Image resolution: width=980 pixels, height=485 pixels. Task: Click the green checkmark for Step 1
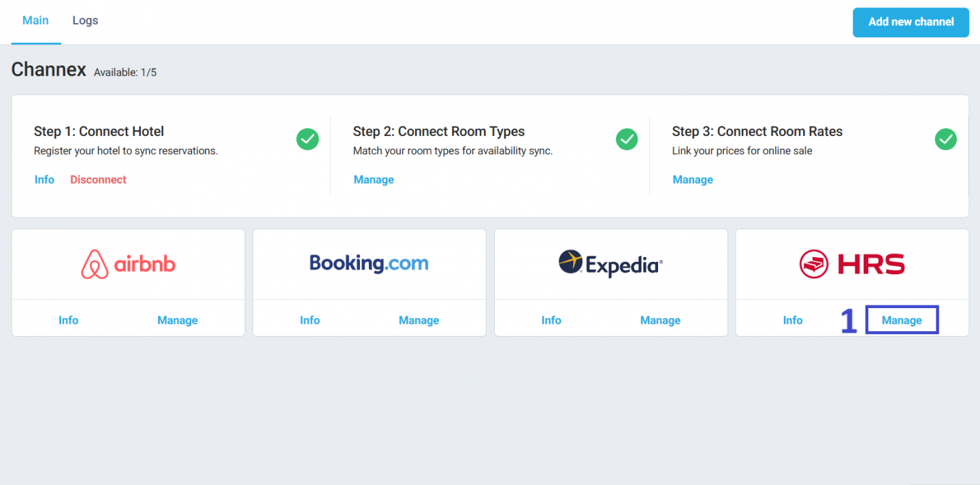pyautogui.click(x=308, y=139)
